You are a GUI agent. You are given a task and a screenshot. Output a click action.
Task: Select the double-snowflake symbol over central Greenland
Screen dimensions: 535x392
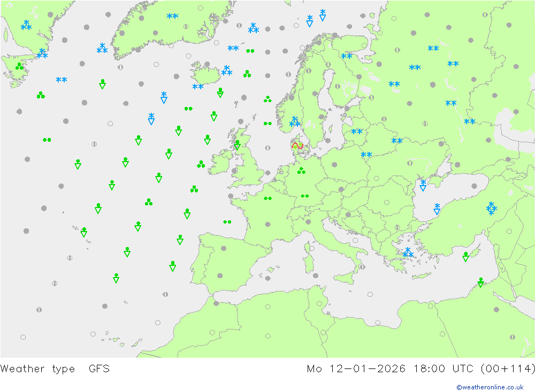tap(172, 16)
